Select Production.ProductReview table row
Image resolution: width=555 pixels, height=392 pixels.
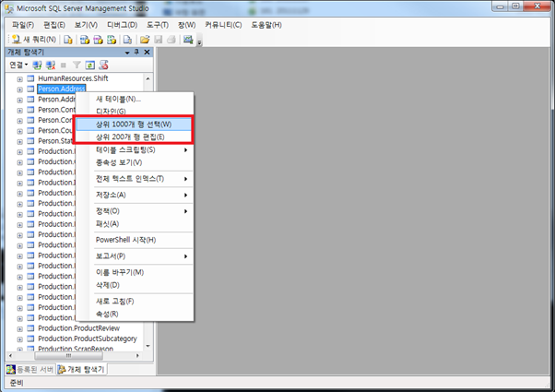point(78,328)
